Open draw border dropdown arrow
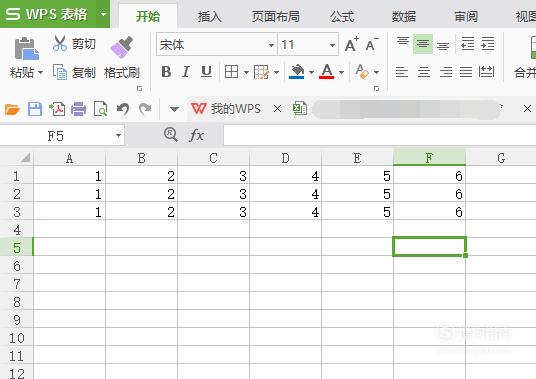Viewport: 536px width, 379px height. click(x=276, y=72)
